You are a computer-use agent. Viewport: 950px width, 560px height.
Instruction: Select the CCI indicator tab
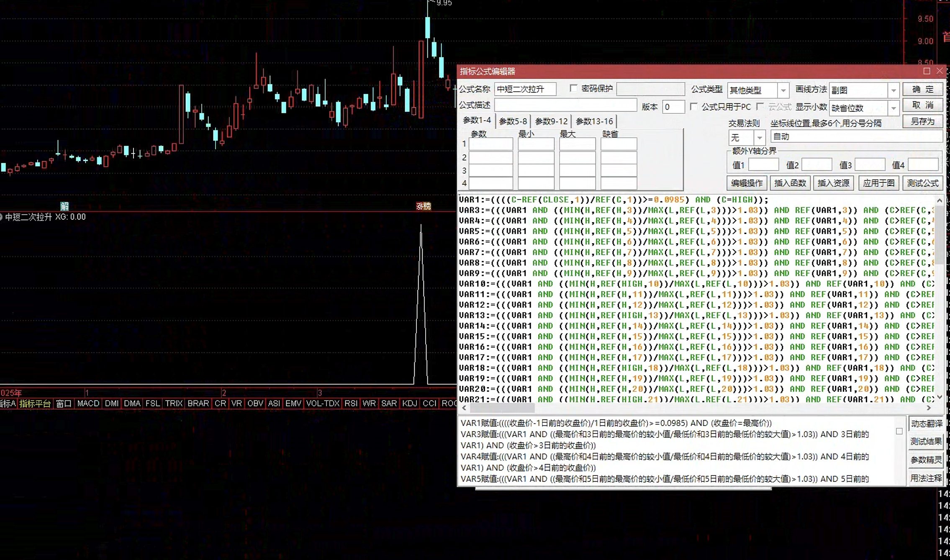click(x=429, y=403)
